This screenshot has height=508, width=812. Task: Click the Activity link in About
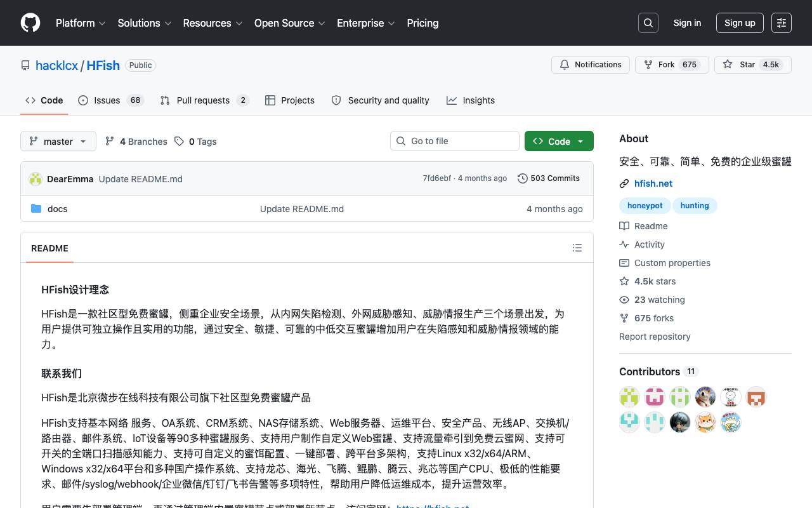point(650,244)
